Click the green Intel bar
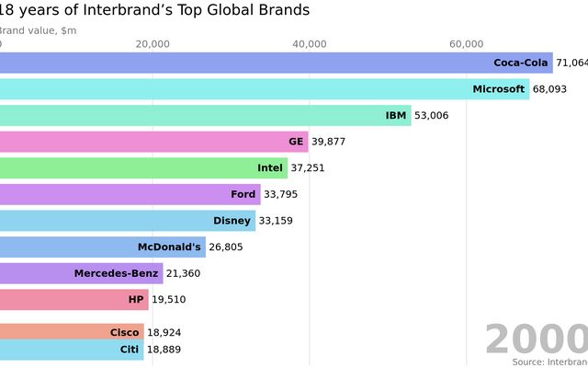The width and height of the screenshot is (588, 368). click(143, 168)
